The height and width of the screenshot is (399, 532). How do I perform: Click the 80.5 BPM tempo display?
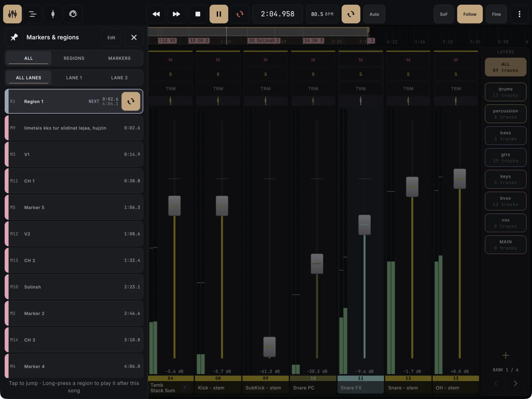pos(322,14)
